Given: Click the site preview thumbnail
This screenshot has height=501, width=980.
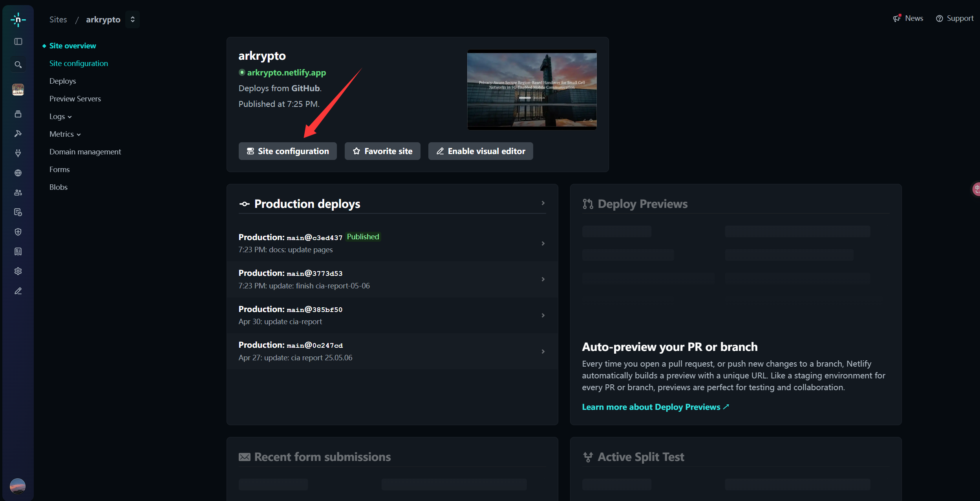Looking at the screenshot, I should tap(532, 90).
